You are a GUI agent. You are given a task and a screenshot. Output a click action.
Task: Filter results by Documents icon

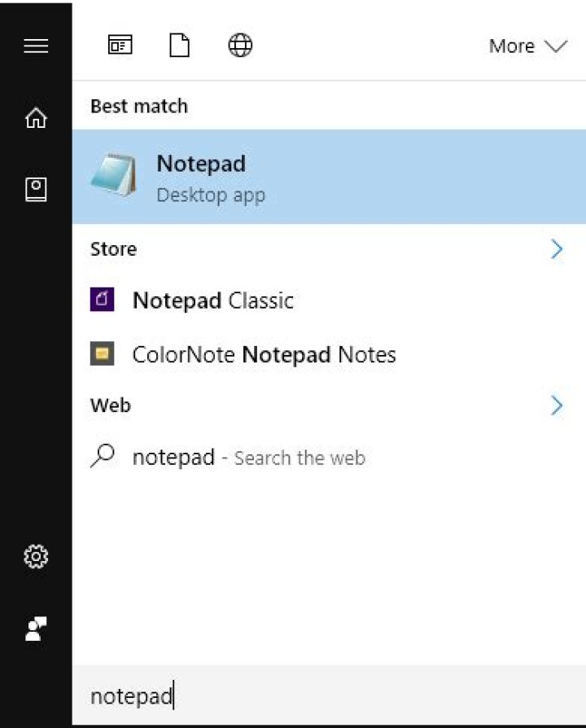[x=180, y=45]
